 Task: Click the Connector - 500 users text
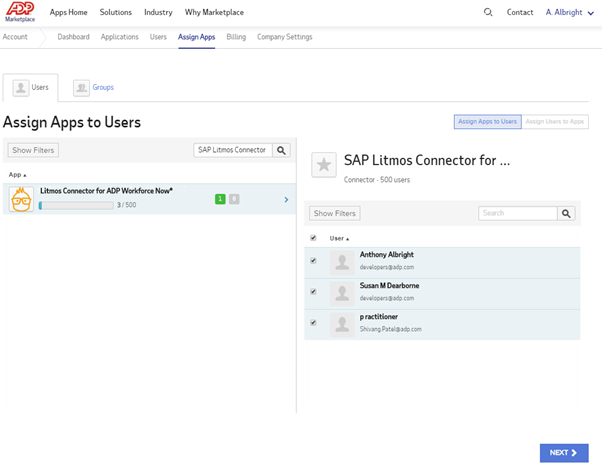[377, 180]
